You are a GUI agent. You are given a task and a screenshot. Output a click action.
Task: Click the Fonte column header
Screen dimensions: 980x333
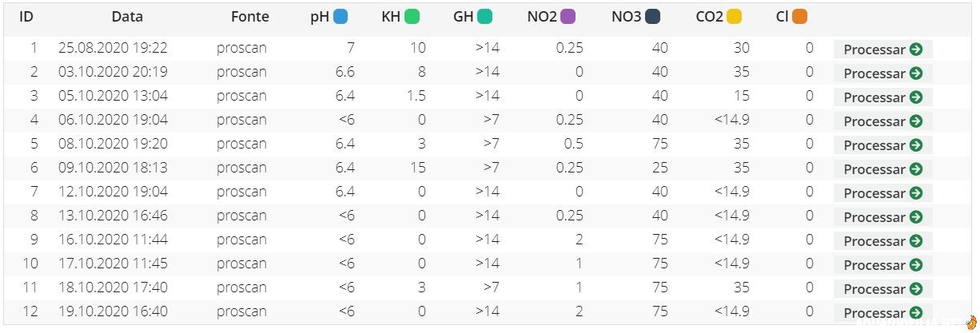point(250,16)
